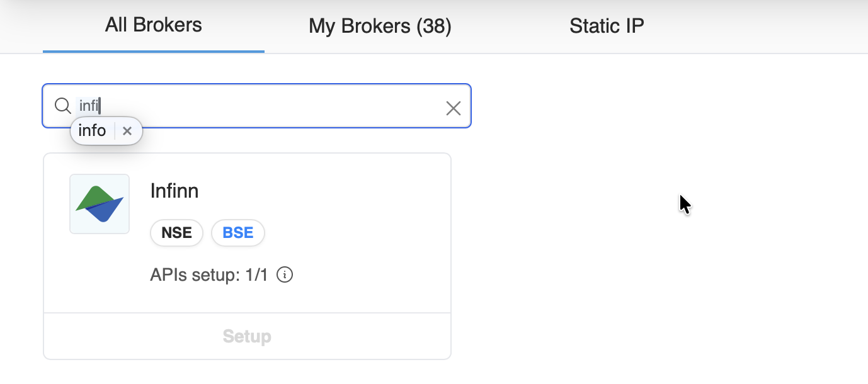This screenshot has height=384, width=868.
Task: Click the NSE exchange badge
Action: click(x=176, y=232)
